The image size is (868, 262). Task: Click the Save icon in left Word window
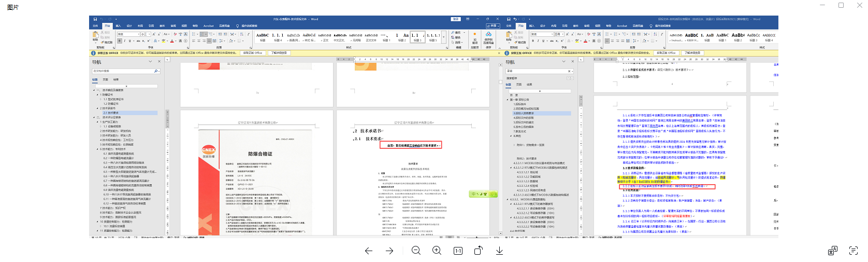click(x=95, y=19)
